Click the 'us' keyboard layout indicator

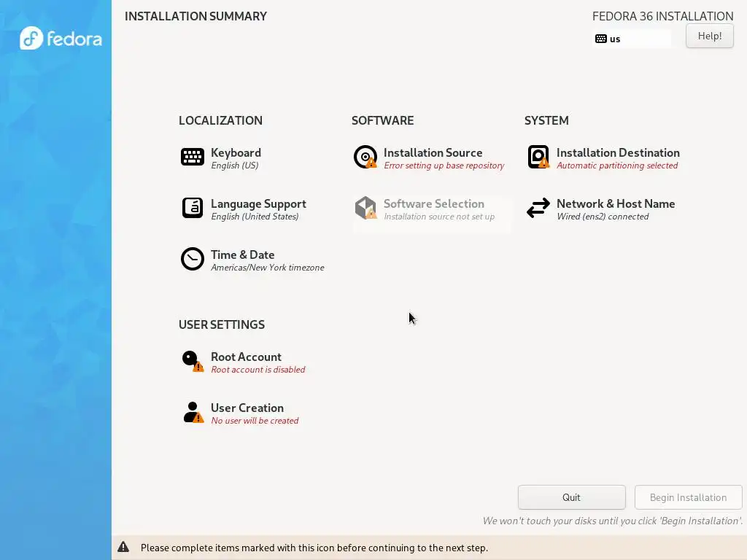pos(632,39)
